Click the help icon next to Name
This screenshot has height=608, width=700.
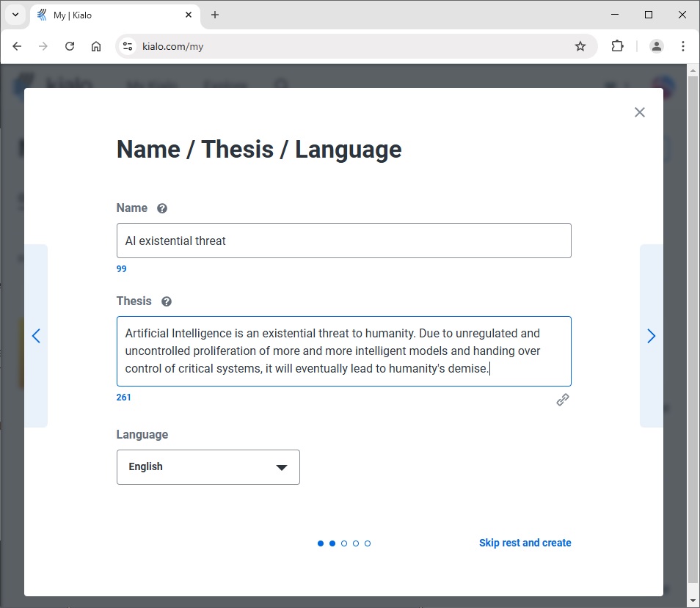tap(162, 208)
